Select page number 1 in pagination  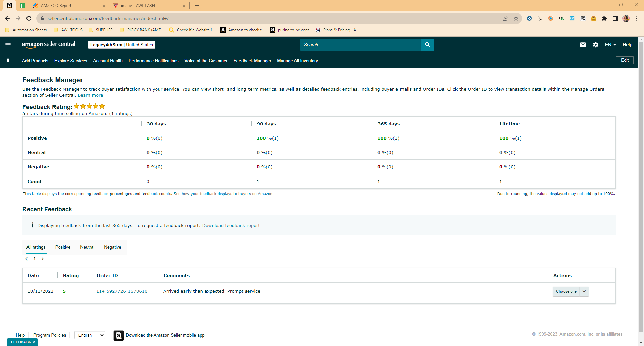[x=34, y=259]
